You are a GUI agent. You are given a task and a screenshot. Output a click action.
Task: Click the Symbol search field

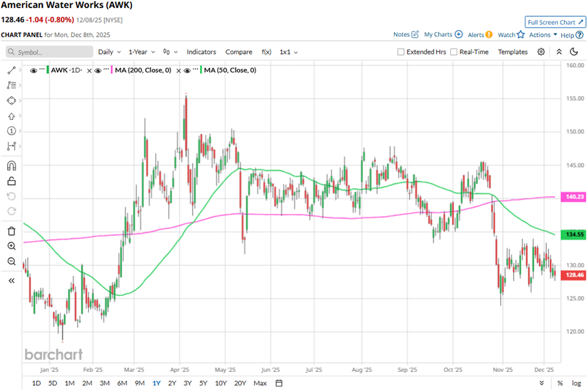pyautogui.click(x=50, y=52)
